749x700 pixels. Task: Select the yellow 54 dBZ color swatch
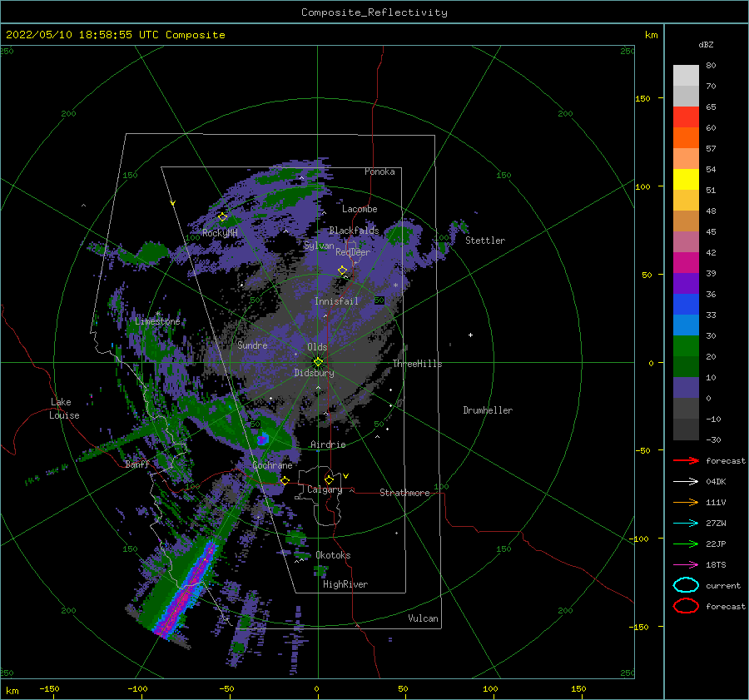click(x=686, y=179)
